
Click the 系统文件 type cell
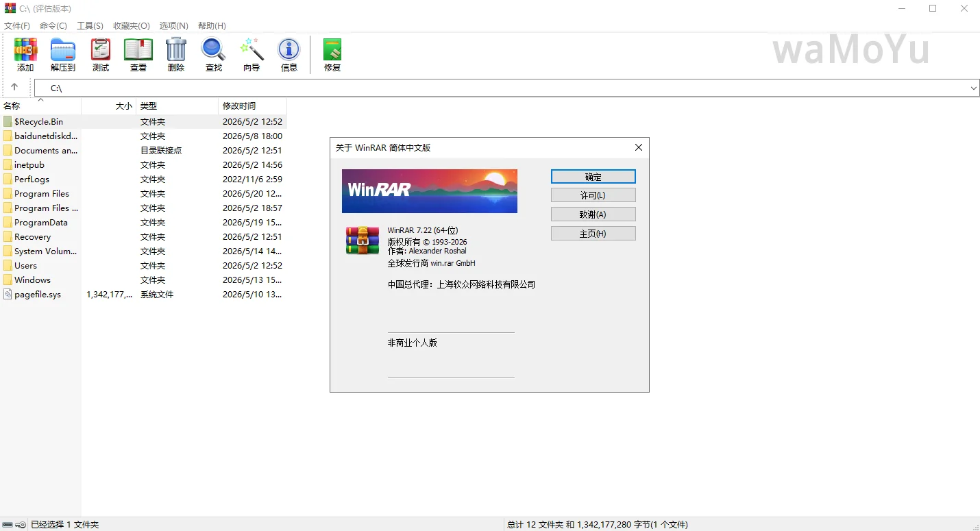point(157,294)
